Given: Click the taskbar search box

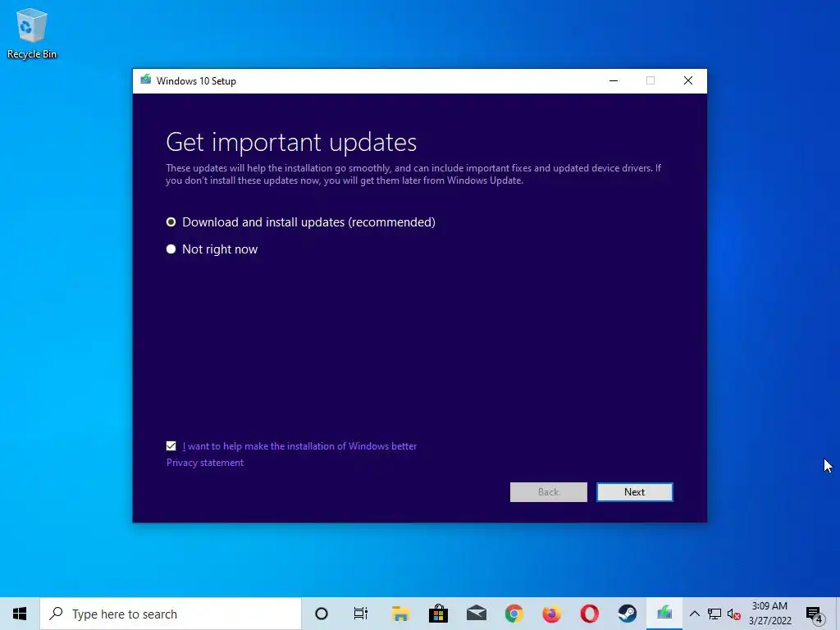Looking at the screenshot, I should [171, 614].
